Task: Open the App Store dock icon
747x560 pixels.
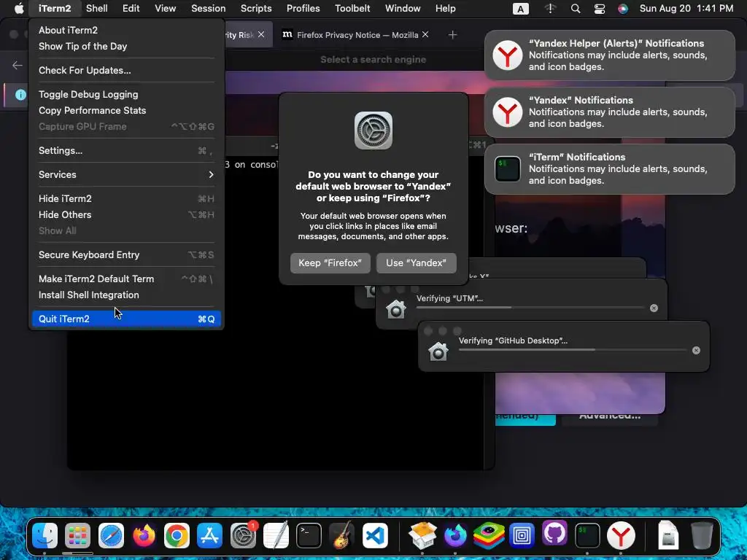Action: tap(209, 535)
